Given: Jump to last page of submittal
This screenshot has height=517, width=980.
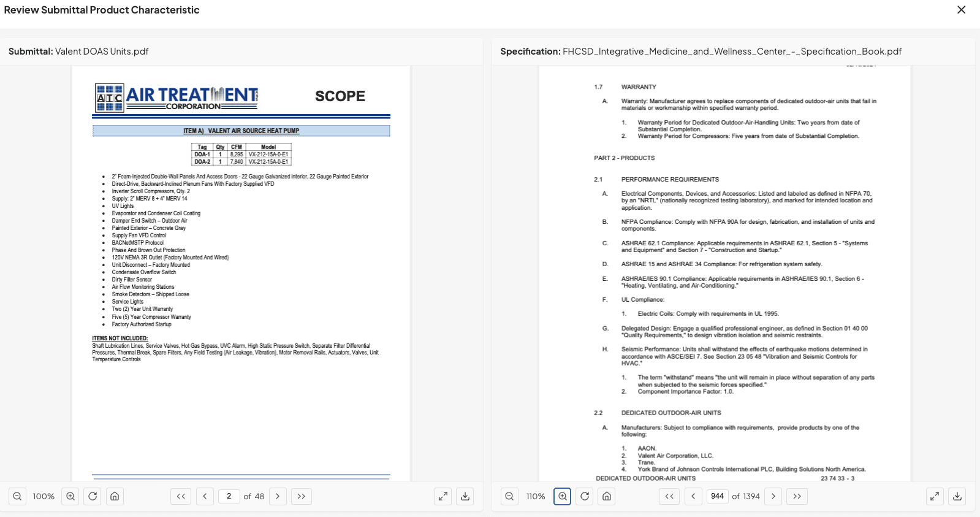Looking at the screenshot, I should (302, 496).
